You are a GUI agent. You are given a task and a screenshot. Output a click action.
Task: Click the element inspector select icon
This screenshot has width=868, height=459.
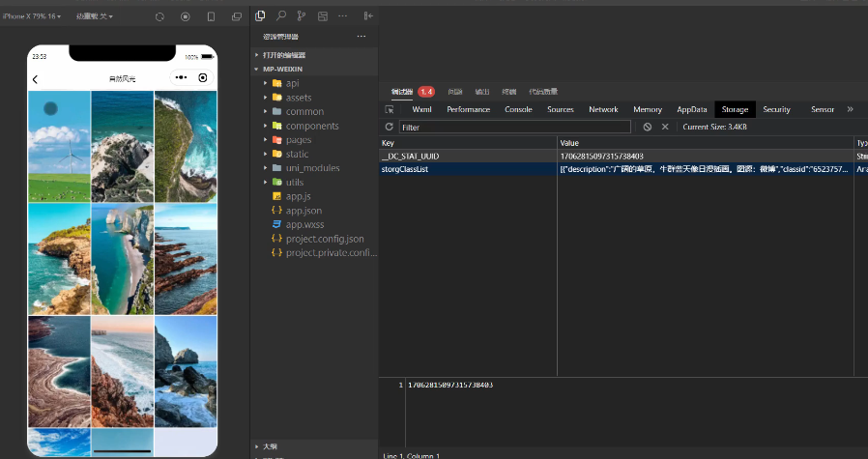coord(390,109)
